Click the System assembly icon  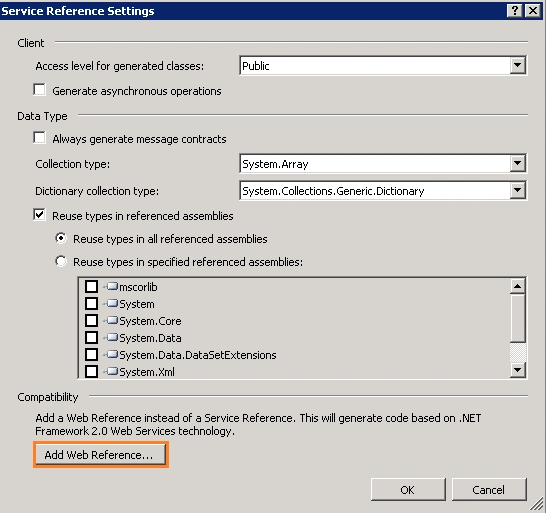point(111,304)
